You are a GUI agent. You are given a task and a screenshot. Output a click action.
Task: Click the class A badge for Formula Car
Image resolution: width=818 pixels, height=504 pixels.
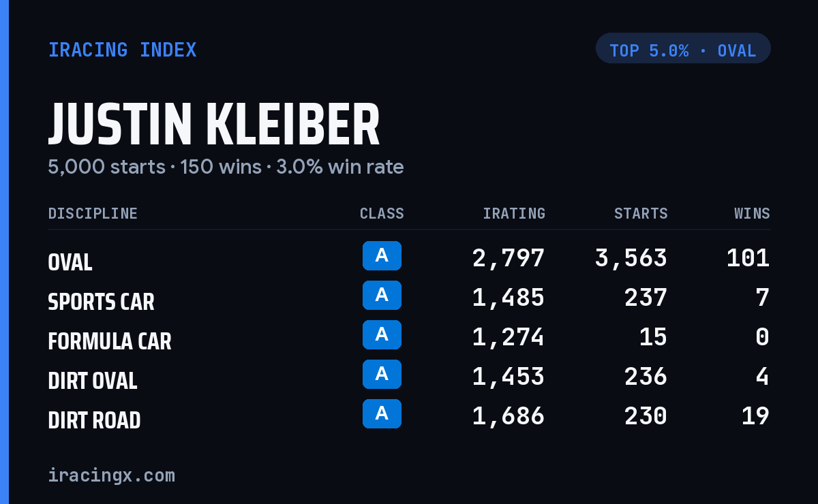click(382, 335)
